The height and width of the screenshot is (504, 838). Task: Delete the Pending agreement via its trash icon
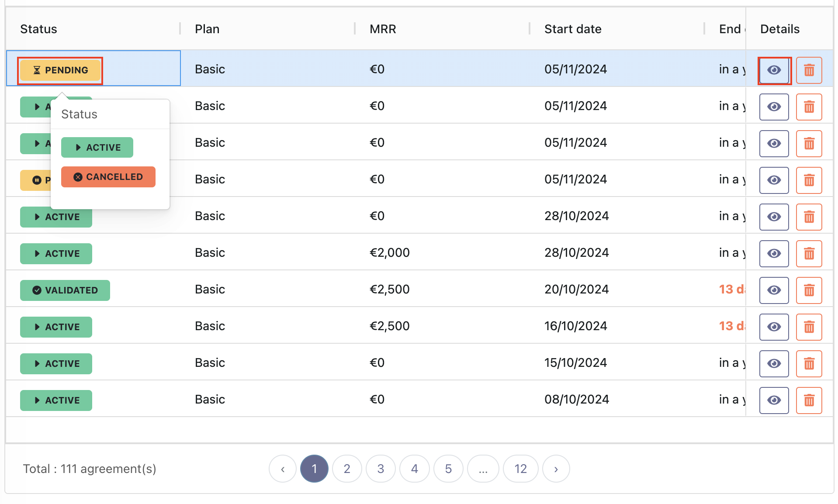click(x=809, y=70)
